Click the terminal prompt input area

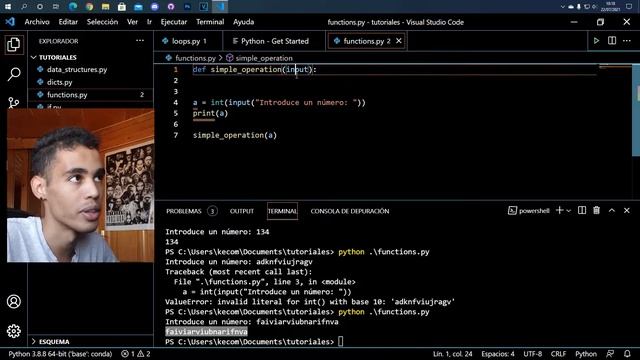(340, 342)
